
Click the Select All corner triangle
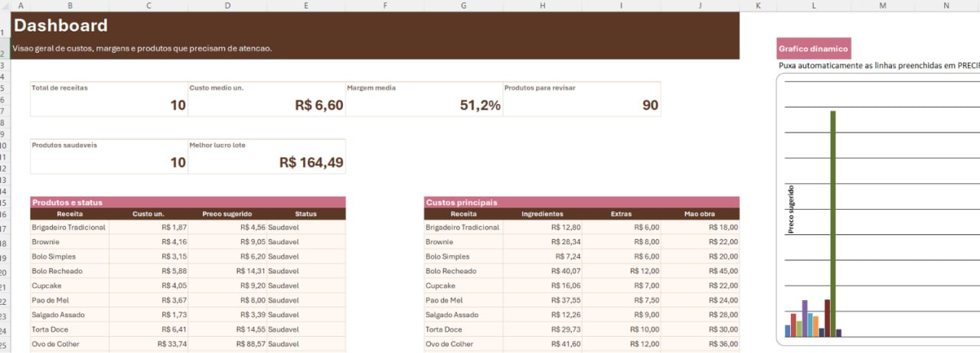(5, 5)
